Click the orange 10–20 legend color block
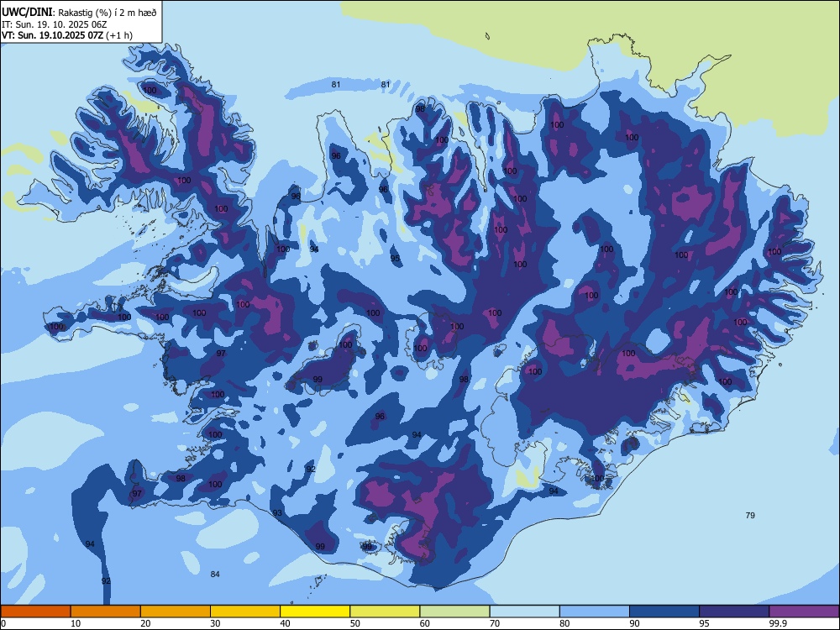840x630 pixels. [x=106, y=612]
